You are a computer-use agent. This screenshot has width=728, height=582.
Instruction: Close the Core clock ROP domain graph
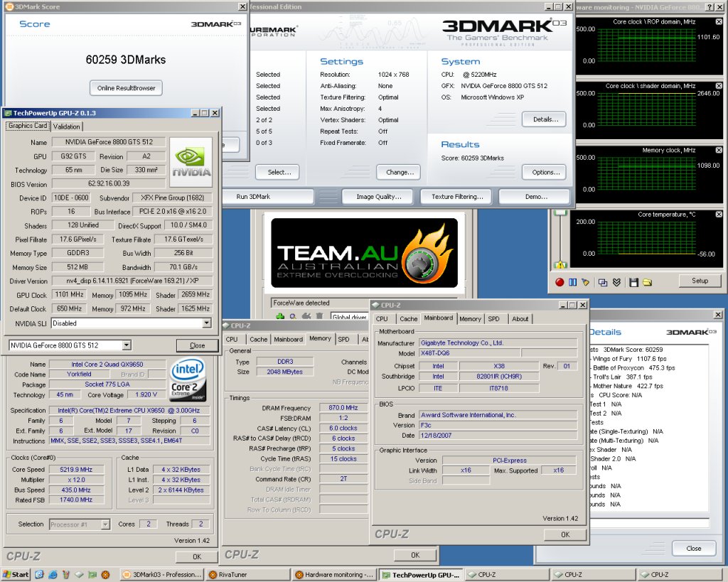point(719,22)
